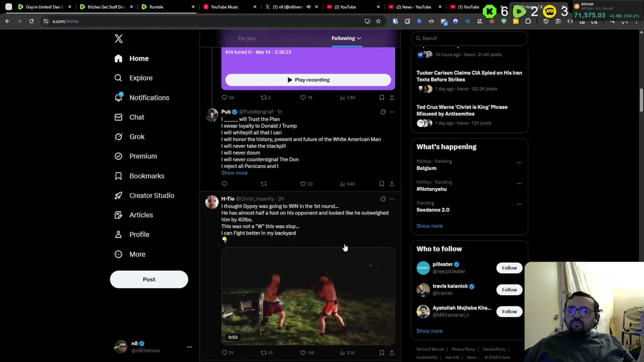This screenshot has width=644, height=362.
Task: Share Pub's post
Action: pyautogui.click(x=392, y=184)
